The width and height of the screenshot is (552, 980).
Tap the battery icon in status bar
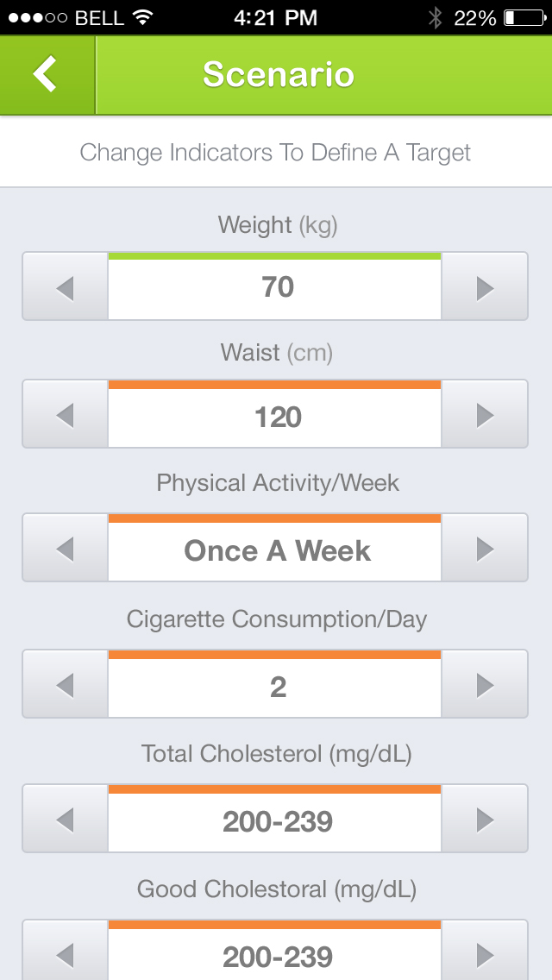click(x=521, y=17)
